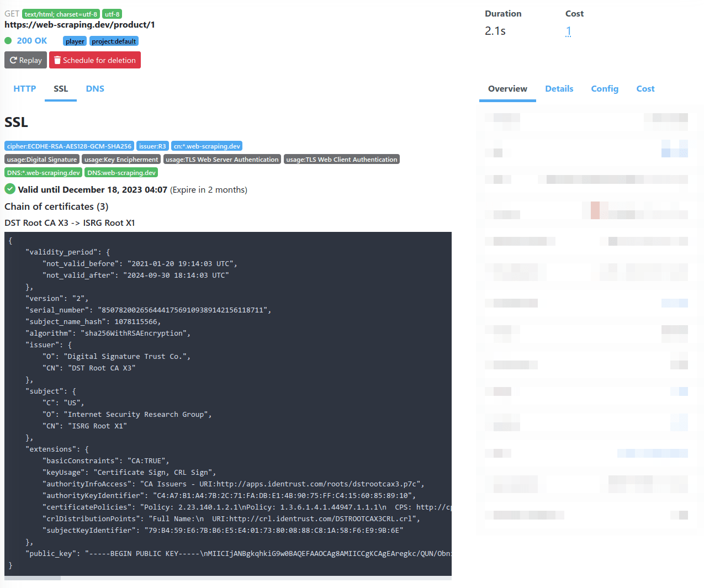The image size is (704, 588).
Task: Click the player badge near 200 OK
Action: 74,41
